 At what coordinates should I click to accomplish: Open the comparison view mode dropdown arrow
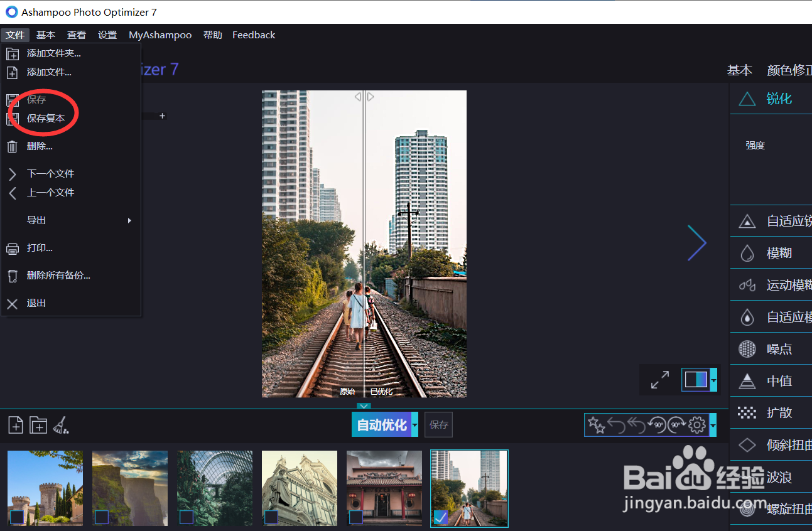point(713,380)
